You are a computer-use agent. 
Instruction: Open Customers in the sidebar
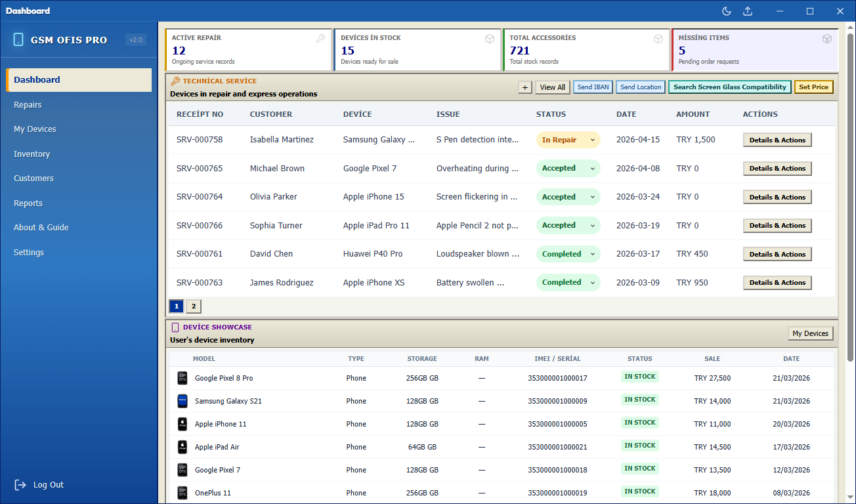tap(79, 178)
